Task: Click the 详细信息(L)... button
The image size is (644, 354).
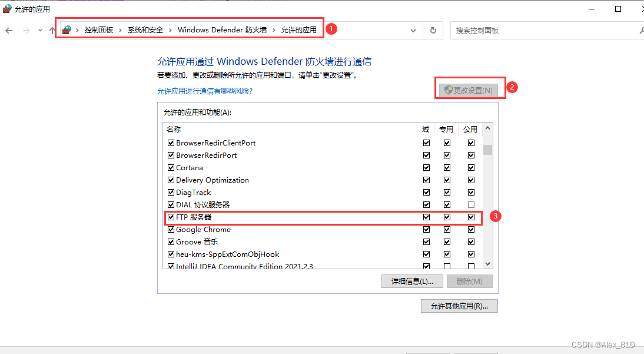Action: 412,281
